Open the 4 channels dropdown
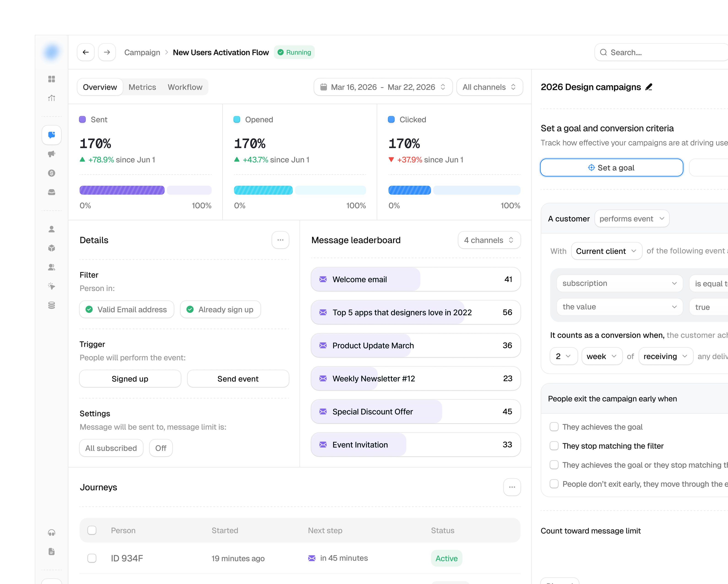 click(x=489, y=240)
